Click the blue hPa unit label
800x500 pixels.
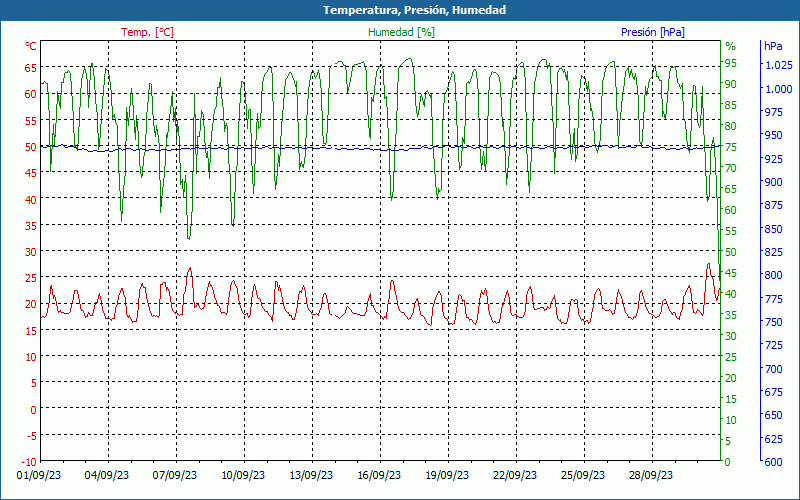coord(773,46)
